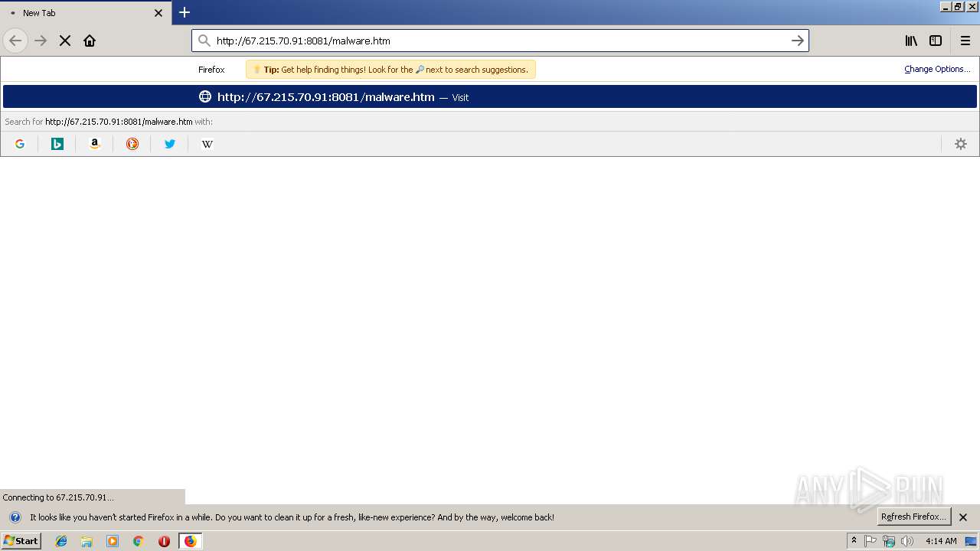Launch Opera from the taskbar
The image size is (980, 551).
pyautogui.click(x=164, y=541)
